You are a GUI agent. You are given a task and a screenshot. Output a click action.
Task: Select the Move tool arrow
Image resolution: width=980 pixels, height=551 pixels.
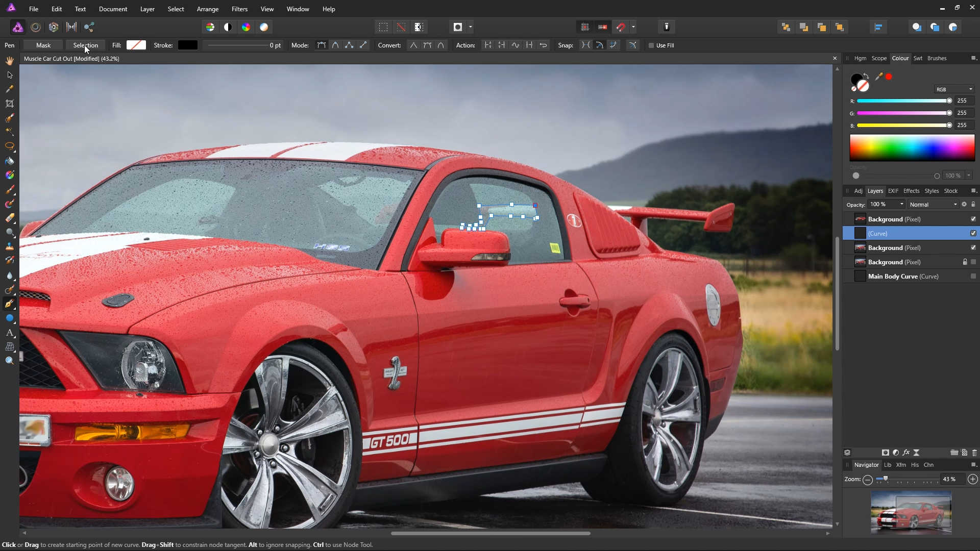coord(9,75)
